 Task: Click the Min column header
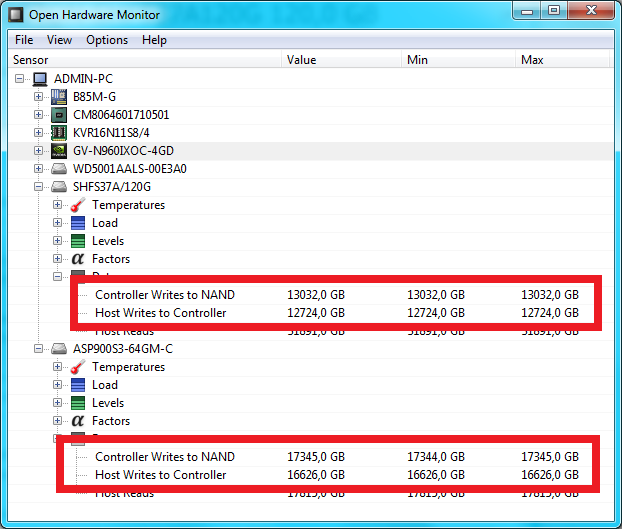point(458,60)
